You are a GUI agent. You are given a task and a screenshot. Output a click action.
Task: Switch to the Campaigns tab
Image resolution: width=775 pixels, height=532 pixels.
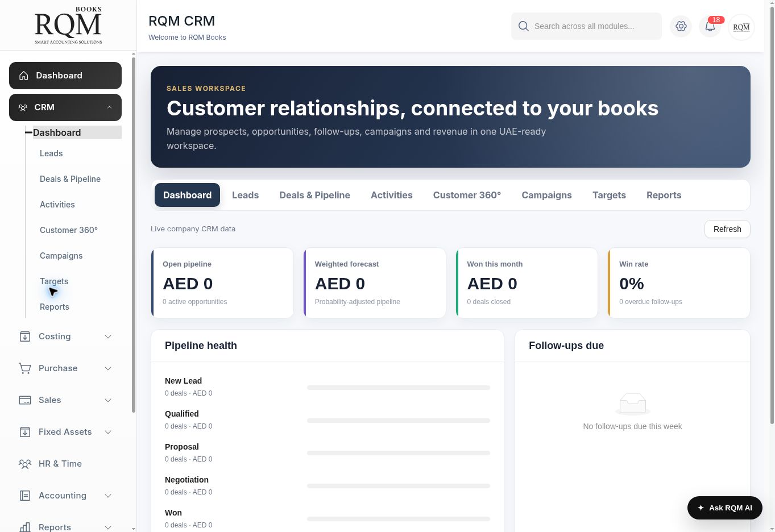(546, 195)
